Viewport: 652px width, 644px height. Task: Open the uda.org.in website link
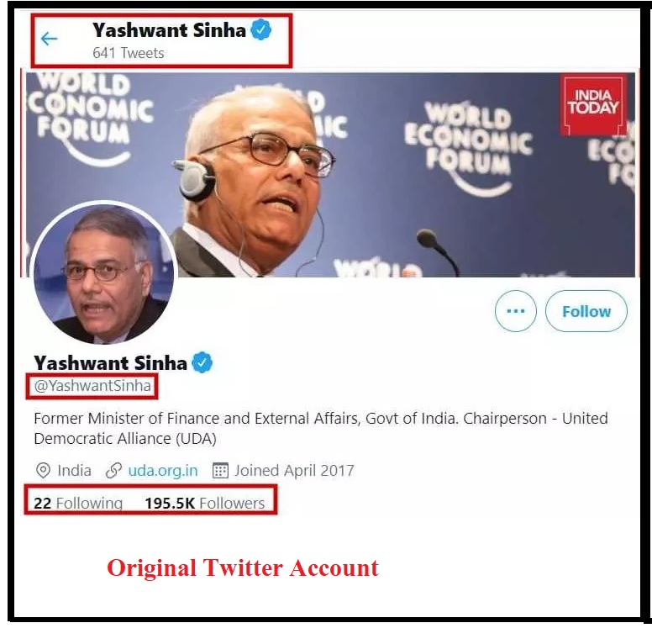tap(163, 471)
